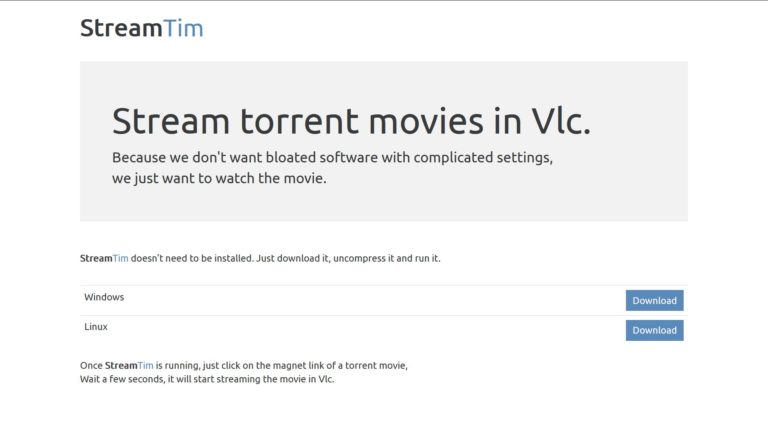The width and height of the screenshot is (768, 432).
Task: Click the blue "Tim" part of the top logo
Action: pos(183,28)
